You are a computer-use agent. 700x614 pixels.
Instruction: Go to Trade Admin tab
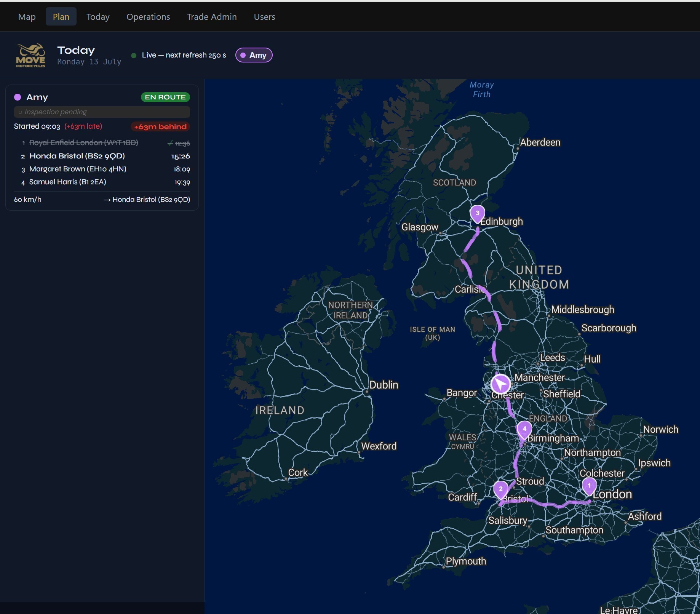coord(212,17)
